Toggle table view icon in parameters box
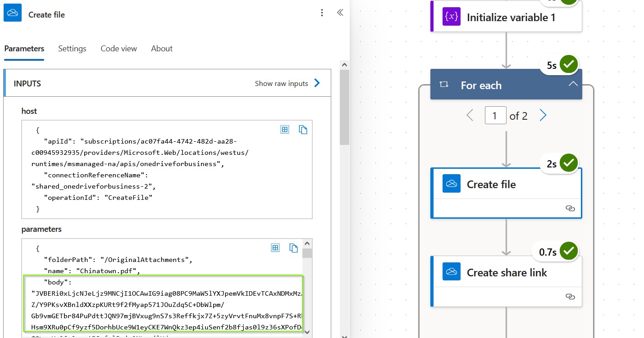Image resolution: width=644 pixels, height=338 pixels. pos(275,248)
